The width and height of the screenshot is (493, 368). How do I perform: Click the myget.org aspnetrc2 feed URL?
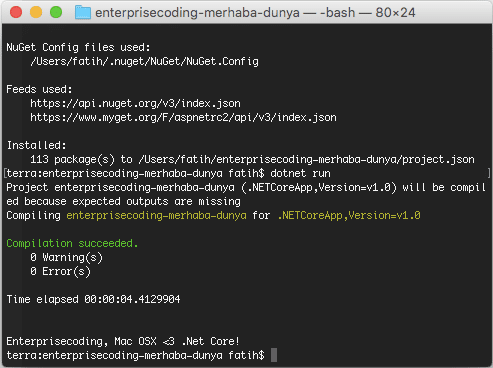point(183,118)
